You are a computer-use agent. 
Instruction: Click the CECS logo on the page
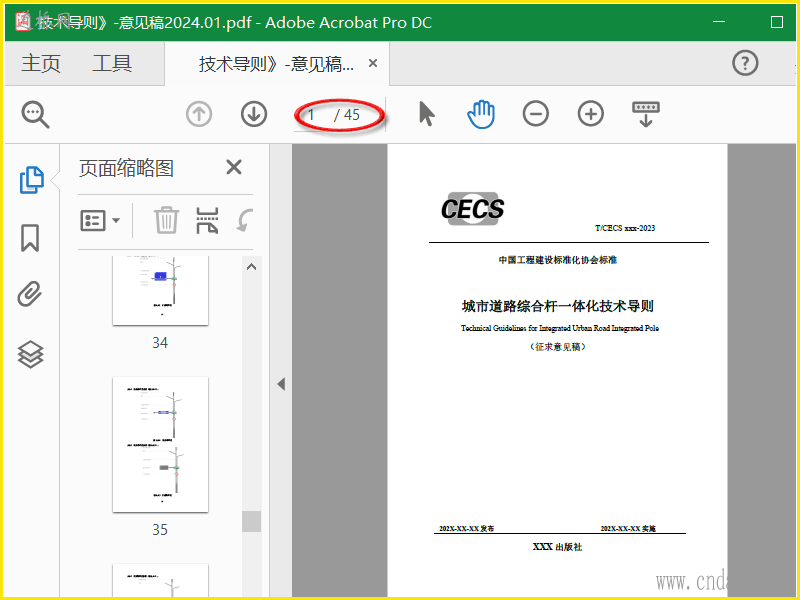click(472, 209)
